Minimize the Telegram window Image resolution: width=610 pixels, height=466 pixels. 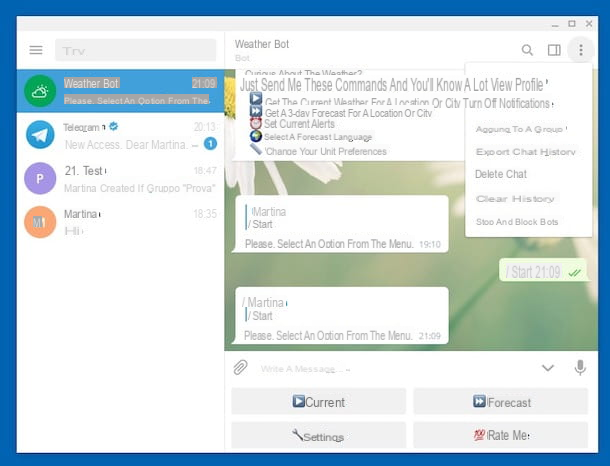coord(555,25)
